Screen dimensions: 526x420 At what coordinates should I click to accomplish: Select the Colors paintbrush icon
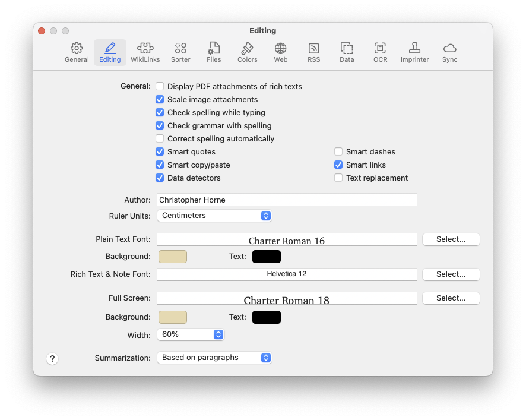click(x=247, y=52)
